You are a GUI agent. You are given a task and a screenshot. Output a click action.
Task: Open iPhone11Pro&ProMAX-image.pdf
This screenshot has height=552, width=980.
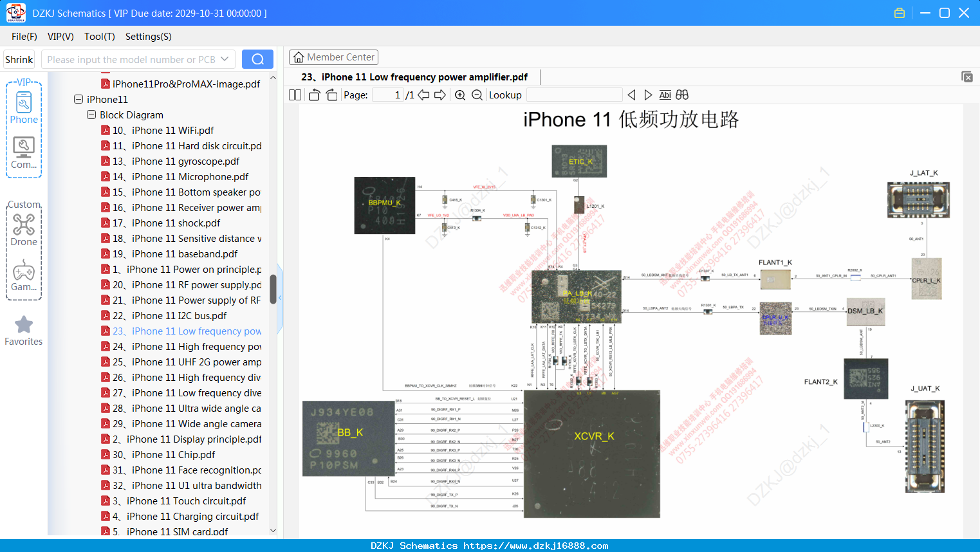[187, 84]
